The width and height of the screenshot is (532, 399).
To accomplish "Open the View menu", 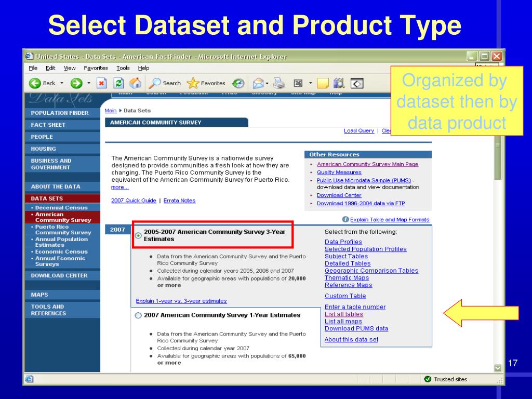I will 70,68.
